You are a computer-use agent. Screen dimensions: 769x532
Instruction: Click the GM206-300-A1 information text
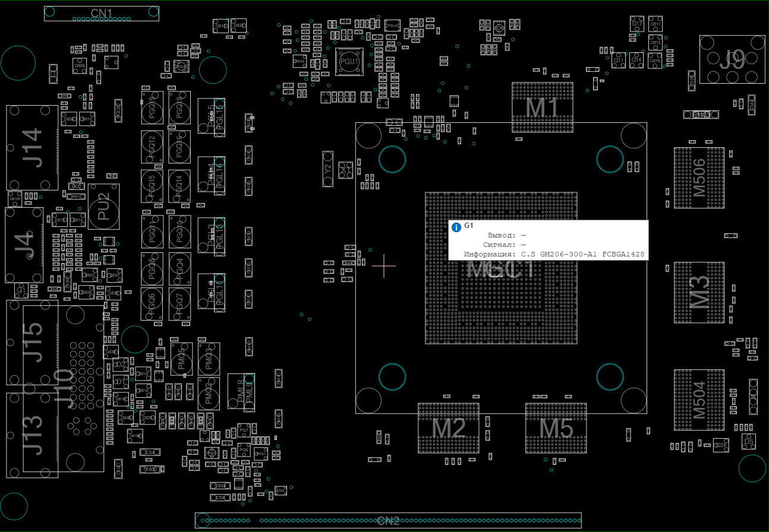pyautogui.click(x=582, y=254)
